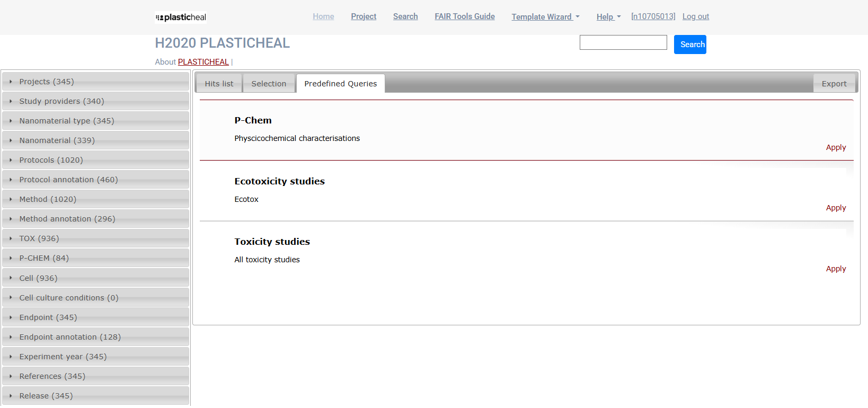Expand Cell culture conditions (0)

coord(95,298)
